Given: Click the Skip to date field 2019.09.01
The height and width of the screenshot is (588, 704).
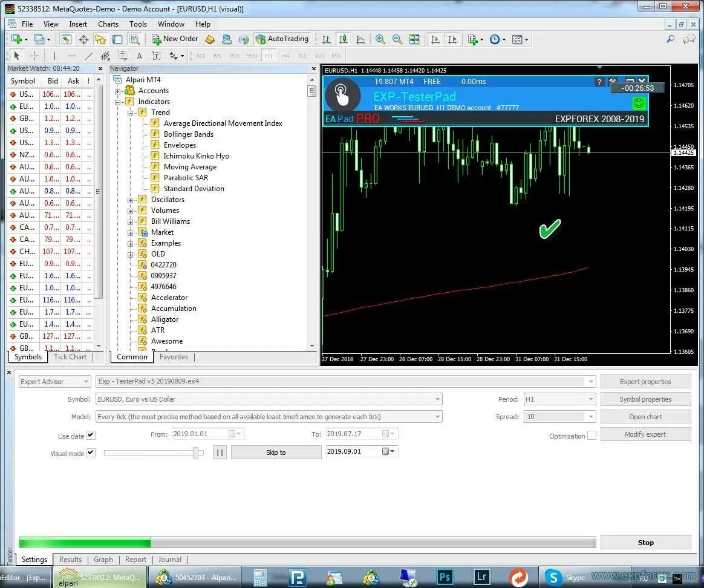Looking at the screenshot, I should coord(360,451).
